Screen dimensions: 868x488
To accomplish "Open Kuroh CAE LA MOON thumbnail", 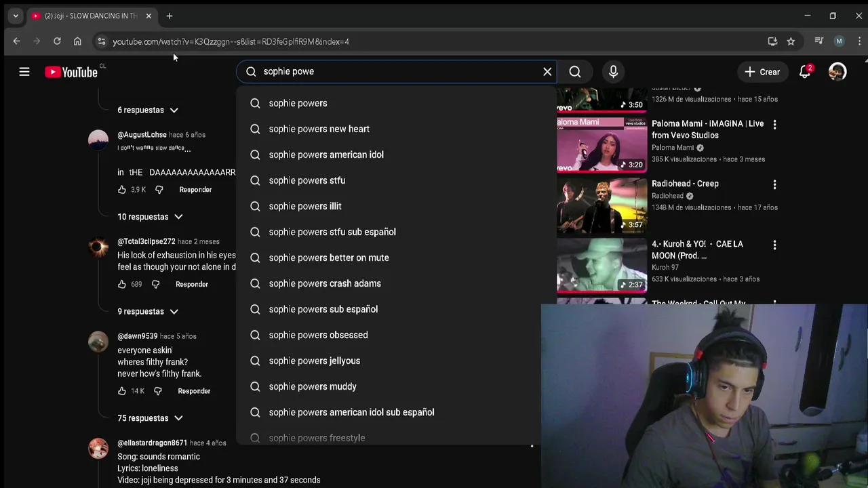I will [x=602, y=265].
